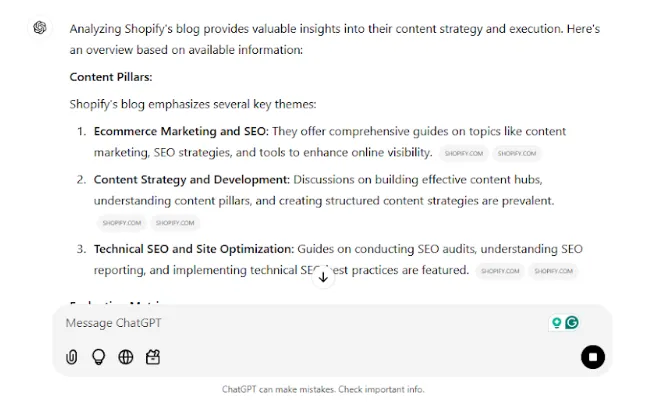The image size is (656, 402).
Task: Enable web search globe icon
Action: pos(126,357)
